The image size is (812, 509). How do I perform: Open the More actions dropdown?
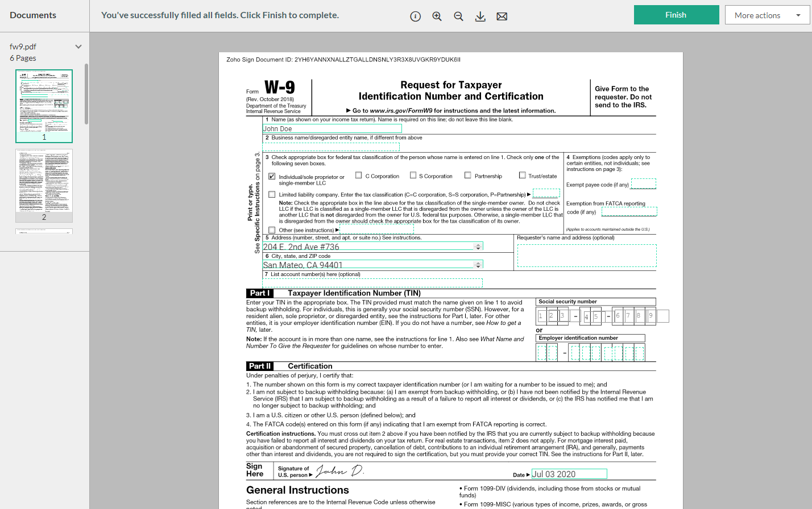768,15
